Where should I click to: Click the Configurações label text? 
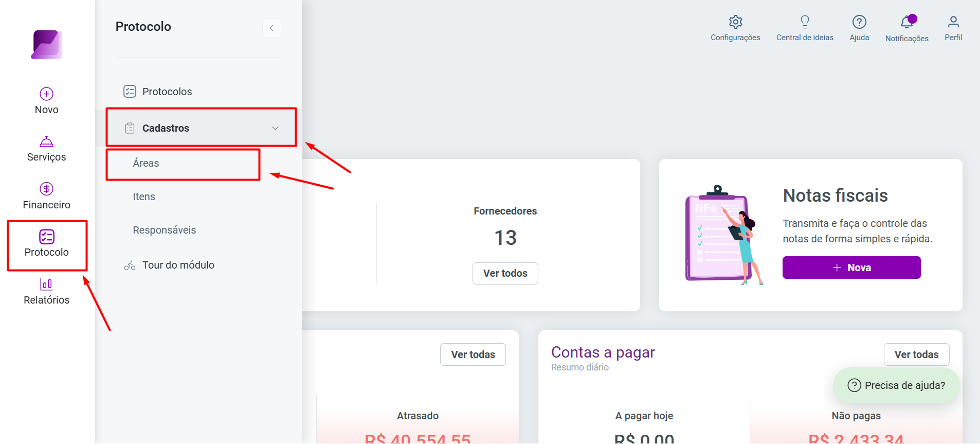click(x=735, y=38)
